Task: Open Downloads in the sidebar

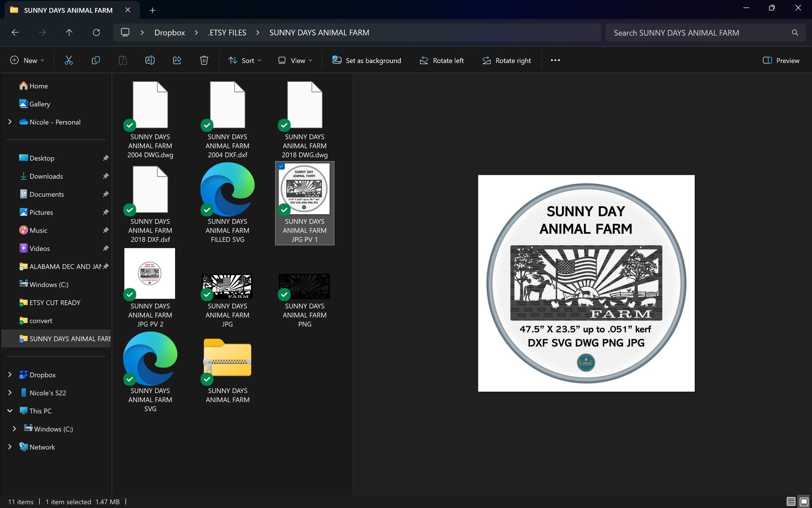Action: coord(41,176)
